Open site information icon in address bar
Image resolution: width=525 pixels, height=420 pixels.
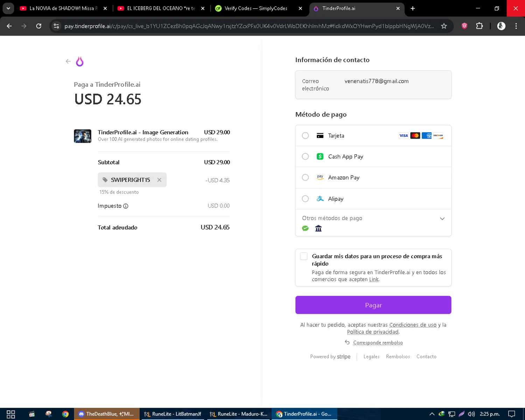(x=56, y=26)
